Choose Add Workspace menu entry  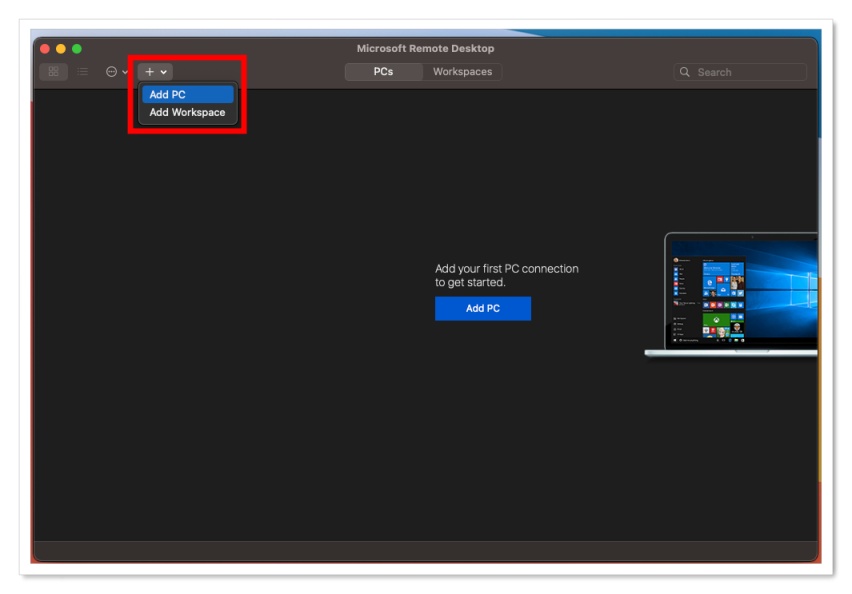(x=187, y=112)
